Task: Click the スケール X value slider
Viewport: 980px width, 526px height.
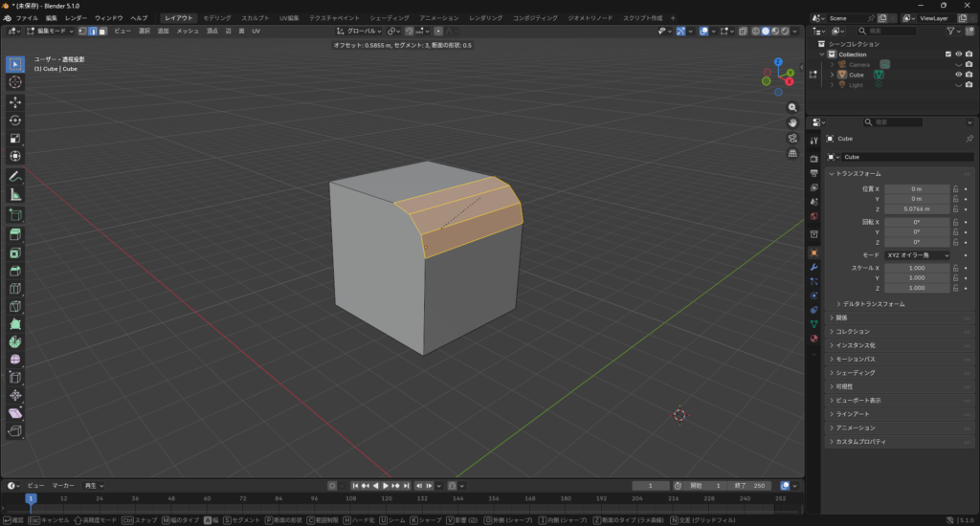Action: (916, 268)
